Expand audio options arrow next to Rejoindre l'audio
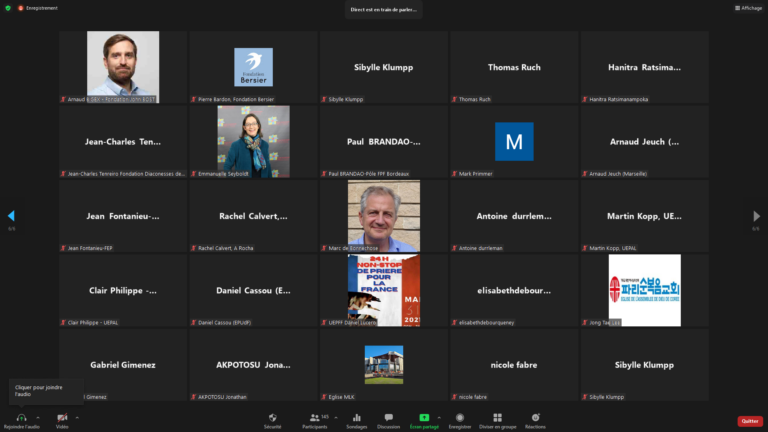The width and height of the screenshot is (768, 432). [x=38, y=417]
